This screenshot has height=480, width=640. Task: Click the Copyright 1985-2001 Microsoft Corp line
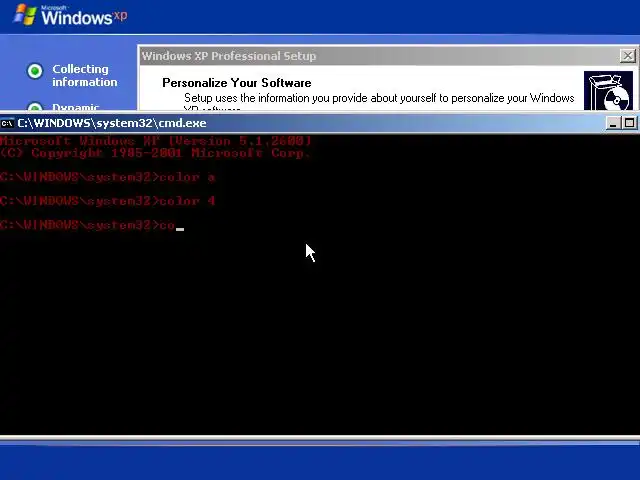tap(156, 153)
